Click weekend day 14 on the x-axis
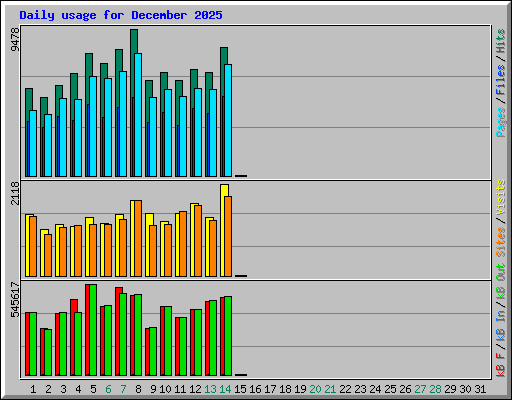Screen dimensions: 512x400 point(225,389)
